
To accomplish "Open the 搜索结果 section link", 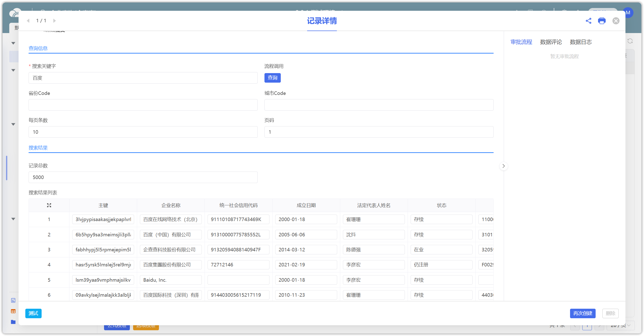I will tap(38, 148).
